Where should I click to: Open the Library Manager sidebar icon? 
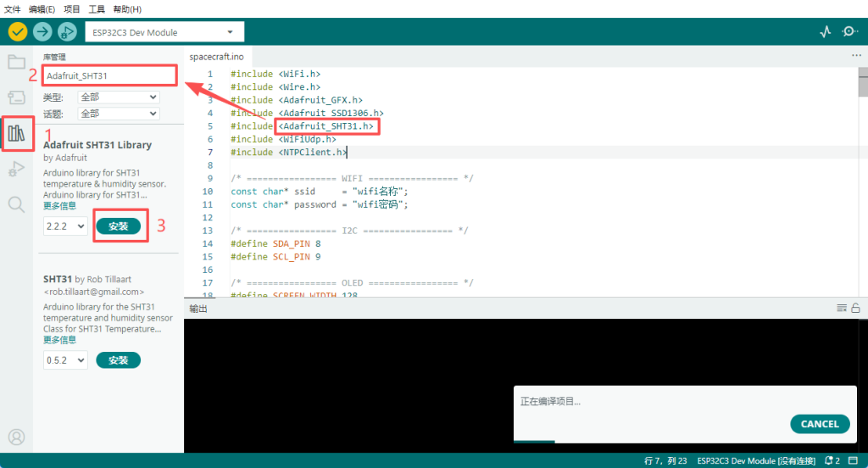click(16, 133)
